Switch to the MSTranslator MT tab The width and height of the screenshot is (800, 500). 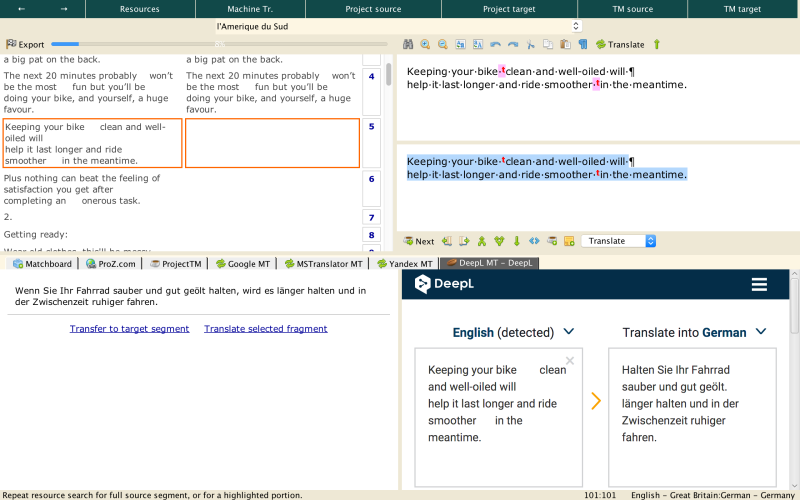[x=323, y=264]
